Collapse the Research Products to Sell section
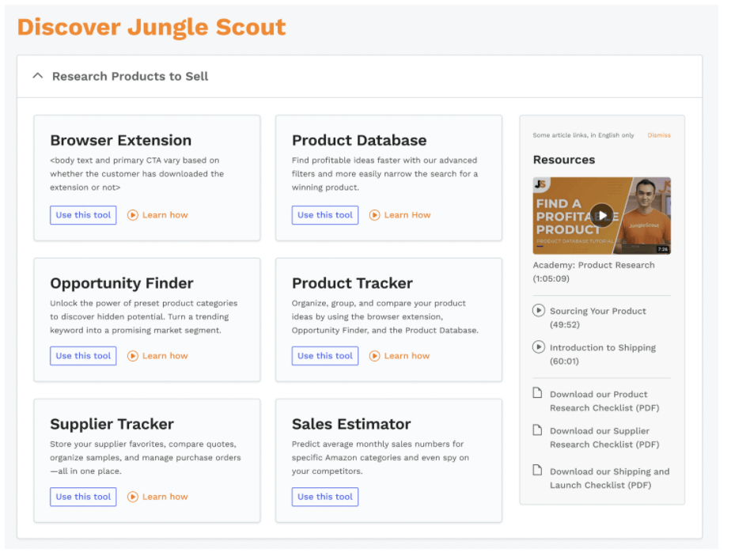Viewport: 731px width, 560px height. click(38, 76)
